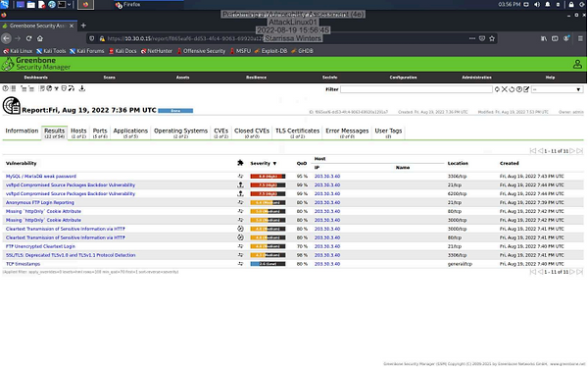Open terminal icon in the top panel

(62, 5)
